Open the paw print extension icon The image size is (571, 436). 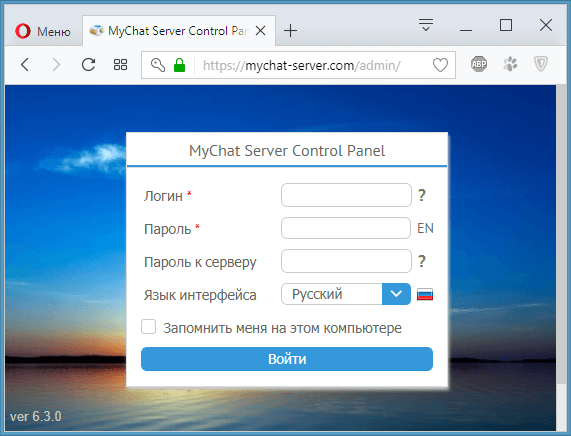510,64
